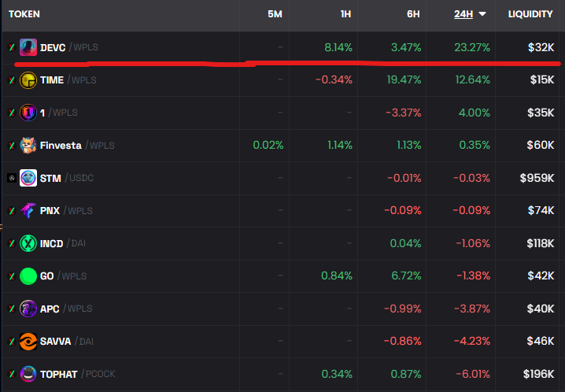Click the DEX icon beside SAVVA

point(12,342)
